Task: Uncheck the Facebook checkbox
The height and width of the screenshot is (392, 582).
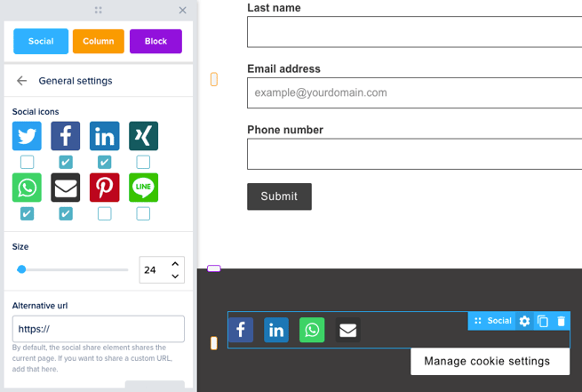Action: pos(66,162)
